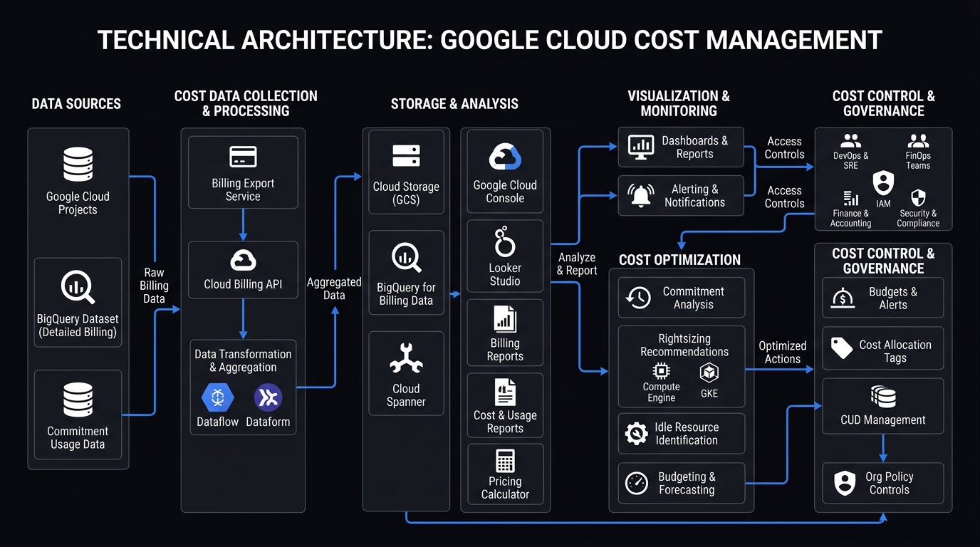The width and height of the screenshot is (980, 547).
Task: Select the "VISUALIZATION & MONITORING" heading
Action: tap(679, 103)
